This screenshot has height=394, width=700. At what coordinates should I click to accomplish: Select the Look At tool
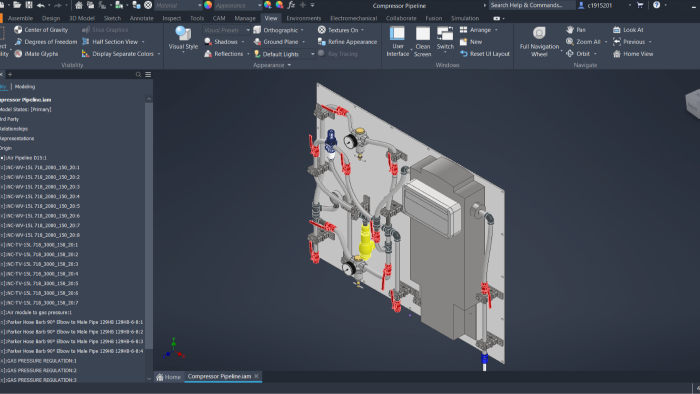tap(628, 30)
